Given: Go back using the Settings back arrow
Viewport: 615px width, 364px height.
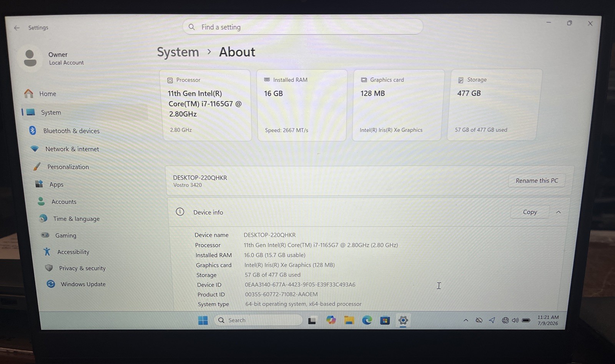Looking at the screenshot, I should pos(17,28).
